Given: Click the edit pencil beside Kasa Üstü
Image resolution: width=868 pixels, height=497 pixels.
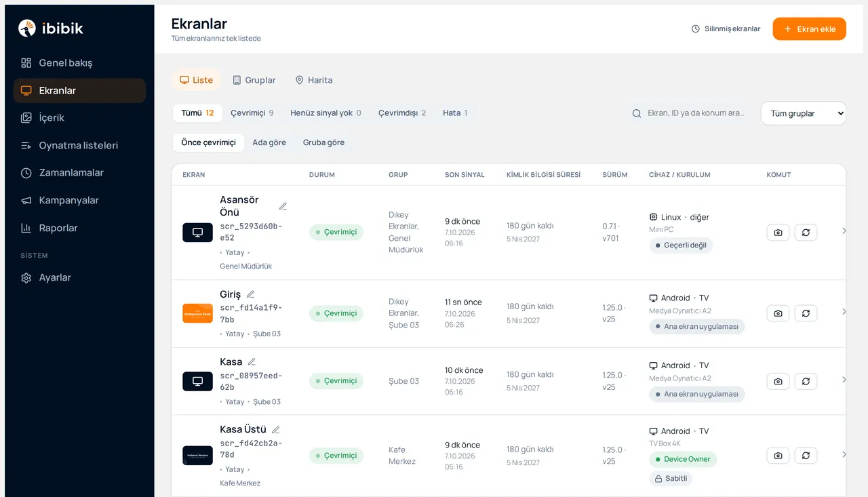Looking at the screenshot, I should click(x=276, y=429).
